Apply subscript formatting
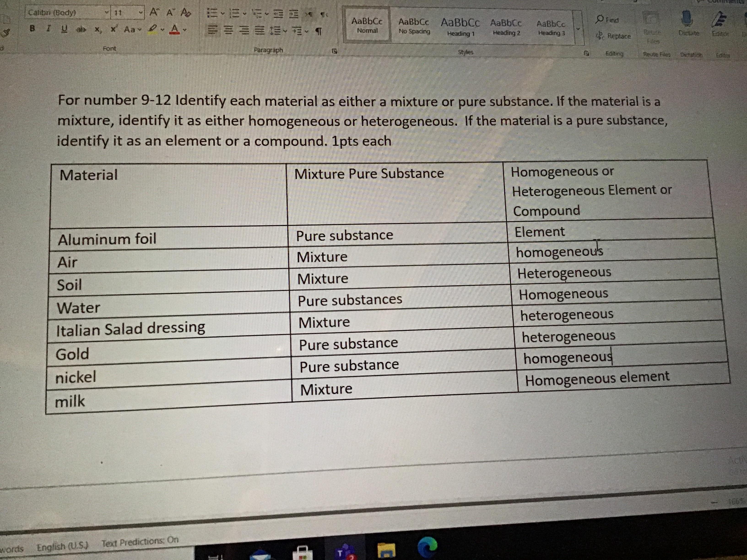The width and height of the screenshot is (747, 560). pyautogui.click(x=97, y=30)
